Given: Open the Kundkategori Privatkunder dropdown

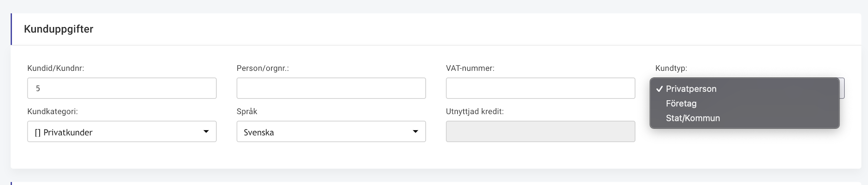Looking at the screenshot, I should click(x=122, y=131).
